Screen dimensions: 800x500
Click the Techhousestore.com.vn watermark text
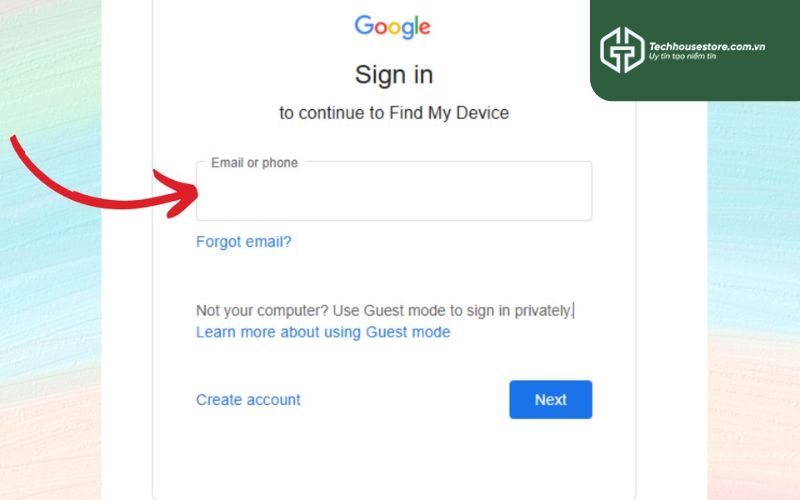(x=707, y=46)
